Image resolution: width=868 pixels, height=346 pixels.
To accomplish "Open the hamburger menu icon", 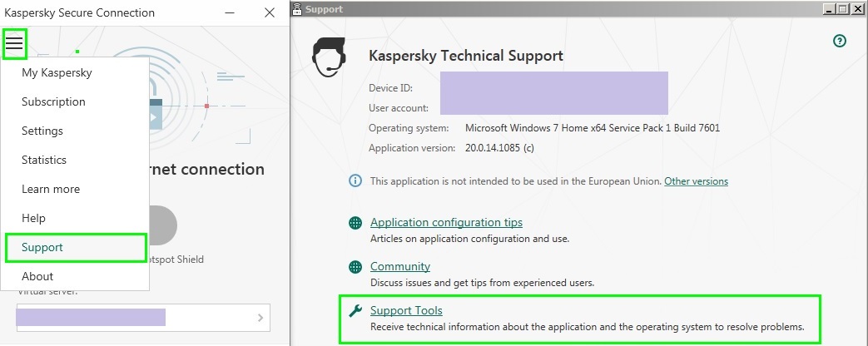I will point(14,43).
